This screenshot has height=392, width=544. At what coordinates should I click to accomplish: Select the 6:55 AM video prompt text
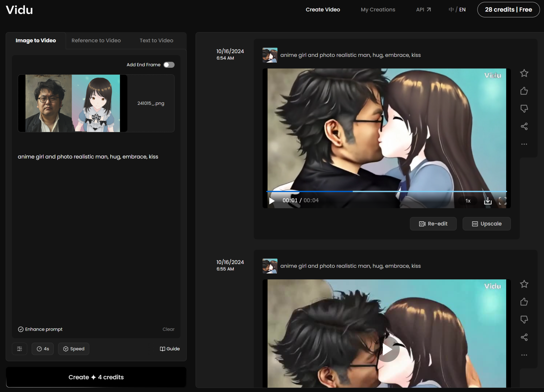[x=350, y=266]
